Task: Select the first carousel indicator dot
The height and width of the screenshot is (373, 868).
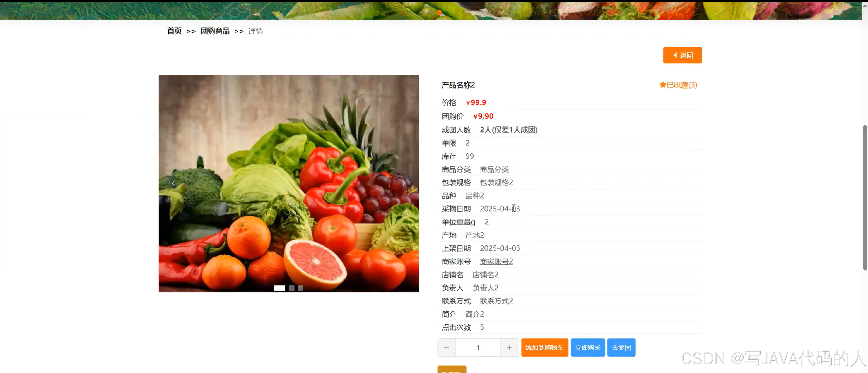Action: (280, 288)
